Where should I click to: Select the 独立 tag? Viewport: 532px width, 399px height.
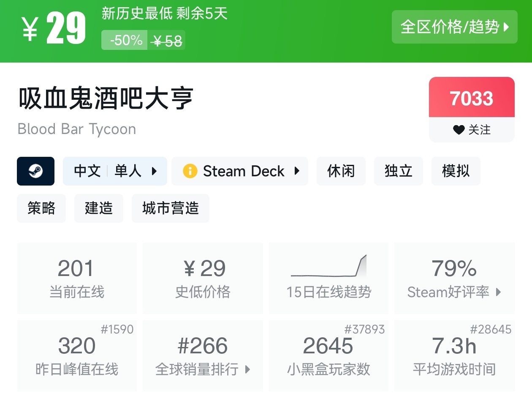click(398, 171)
